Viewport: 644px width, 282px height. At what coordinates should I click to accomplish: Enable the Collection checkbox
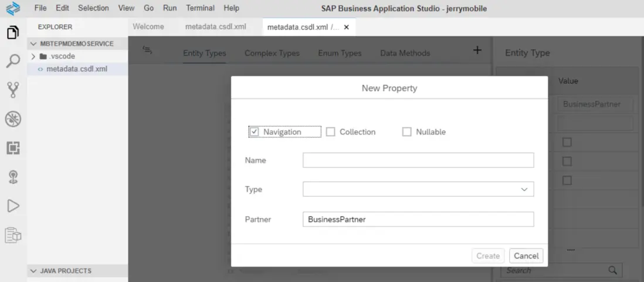[331, 132]
